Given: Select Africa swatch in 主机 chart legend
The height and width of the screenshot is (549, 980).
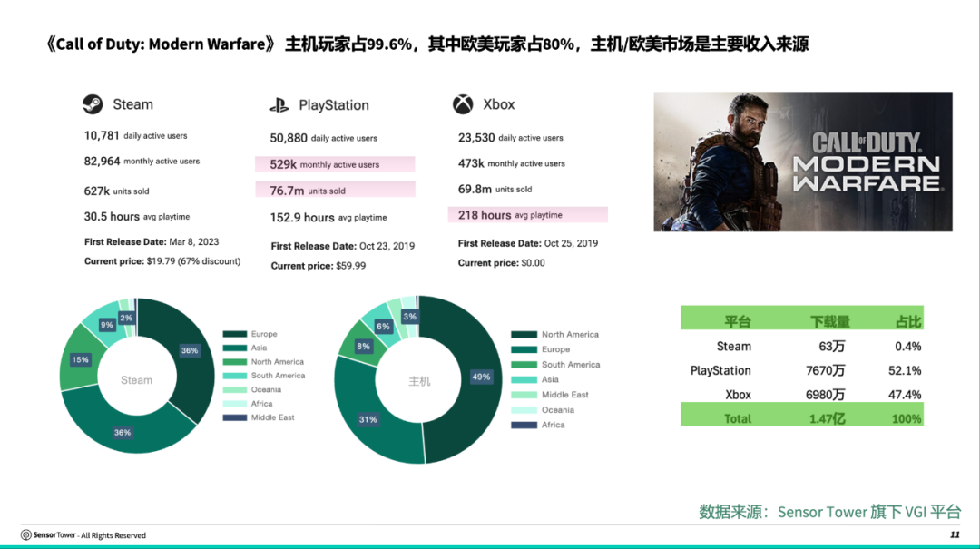Looking at the screenshot, I should (524, 425).
